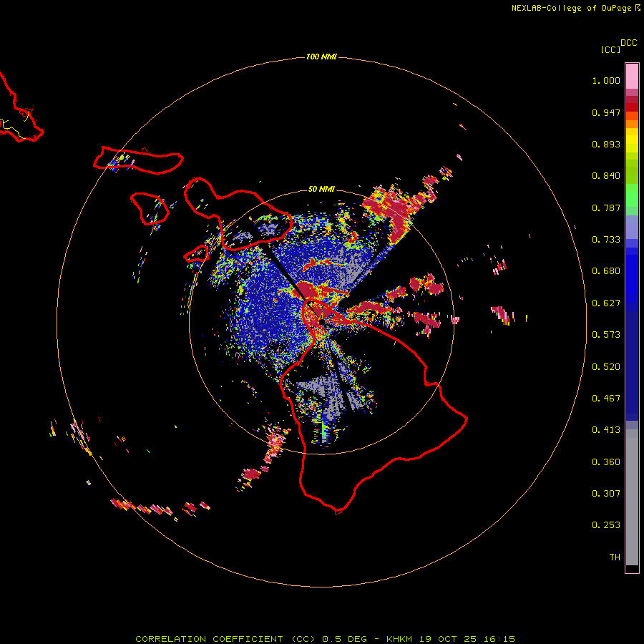
Task: Click the 100 NMI range ring label
Action: (321, 57)
